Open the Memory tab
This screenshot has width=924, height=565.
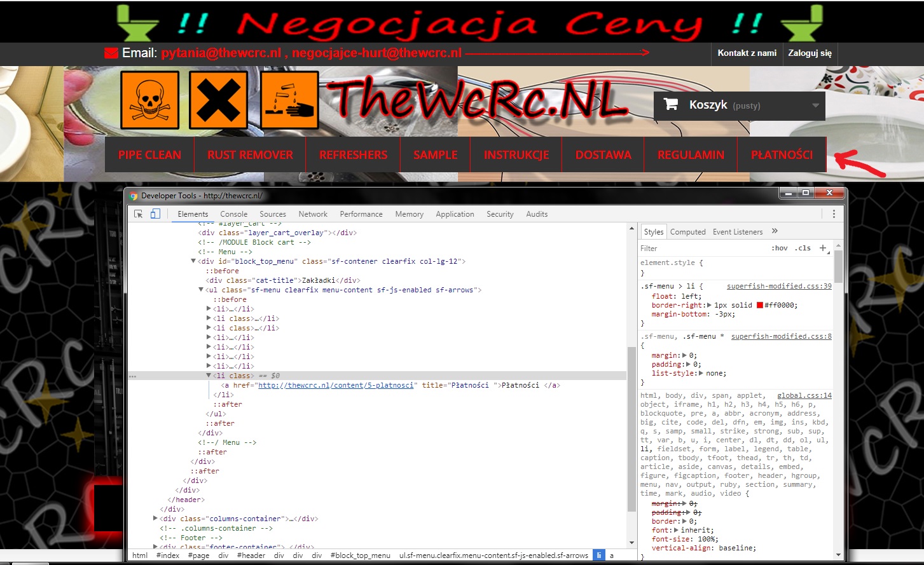point(409,214)
